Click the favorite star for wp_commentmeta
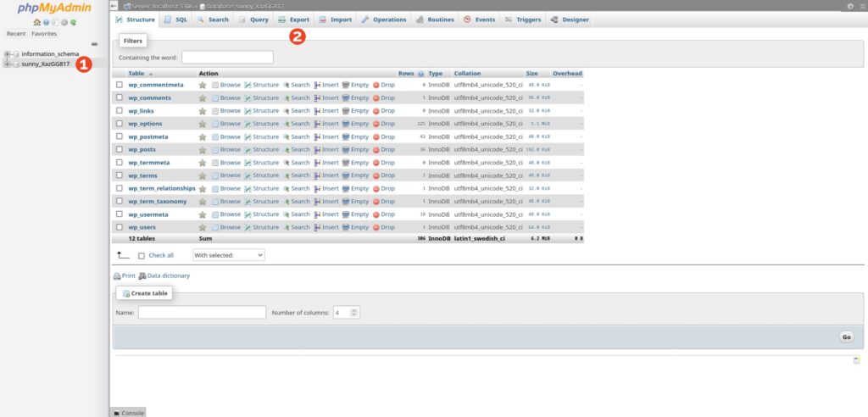This screenshot has height=417, width=868. pos(203,85)
